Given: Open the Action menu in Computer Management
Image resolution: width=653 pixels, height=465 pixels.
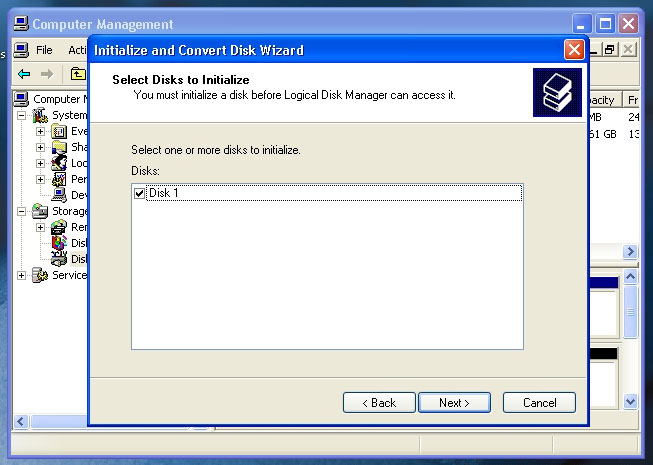Looking at the screenshot, I should coord(77,50).
